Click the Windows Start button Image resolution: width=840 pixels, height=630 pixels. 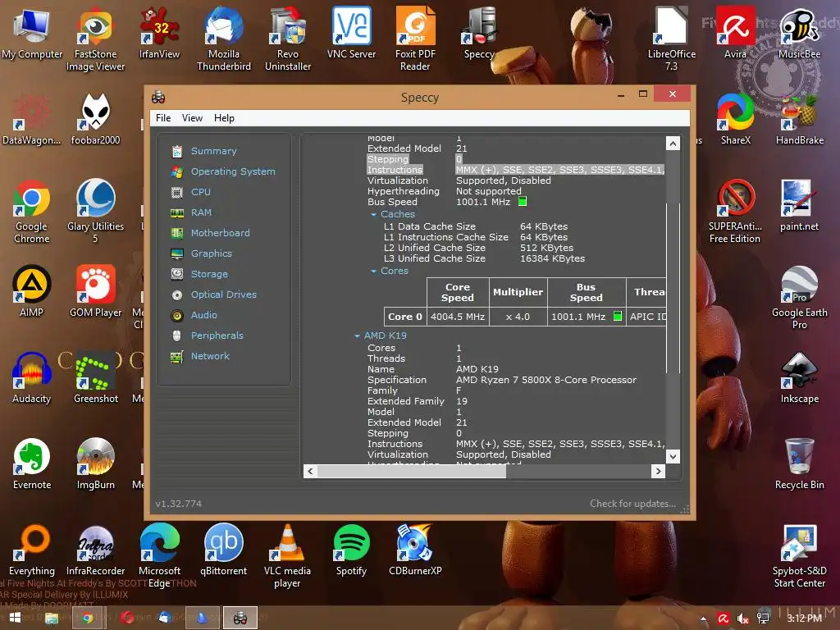pos(15,618)
